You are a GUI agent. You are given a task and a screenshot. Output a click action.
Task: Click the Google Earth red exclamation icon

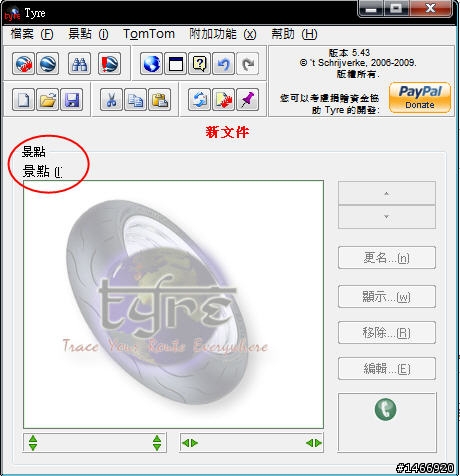[109, 63]
